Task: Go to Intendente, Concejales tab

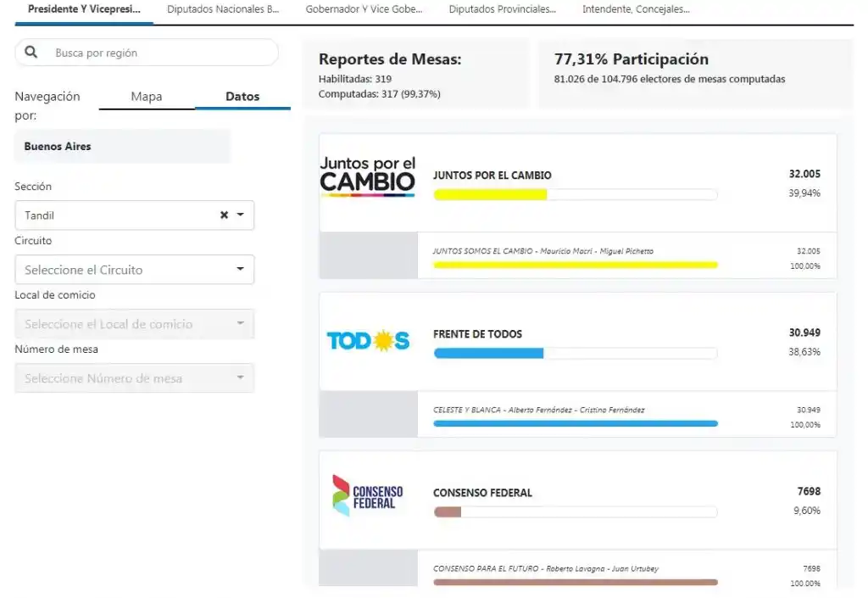Action: [636, 9]
